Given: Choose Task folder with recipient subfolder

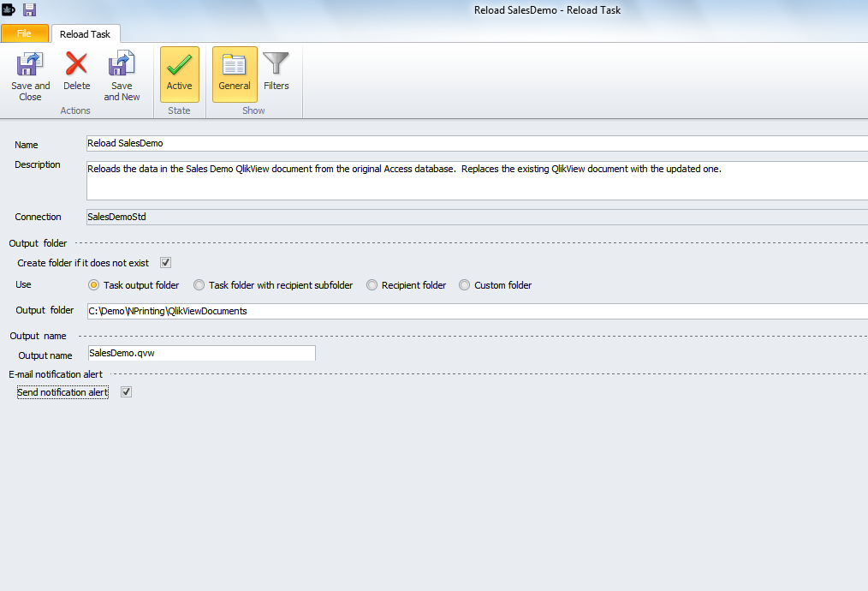Looking at the screenshot, I should (x=199, y=284).
